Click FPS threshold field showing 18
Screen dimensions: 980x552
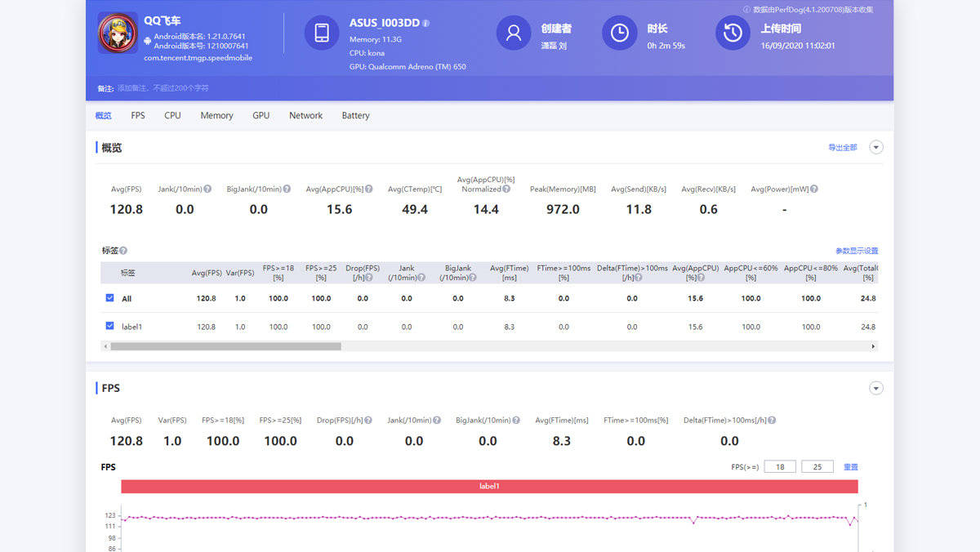click(780, 467)
